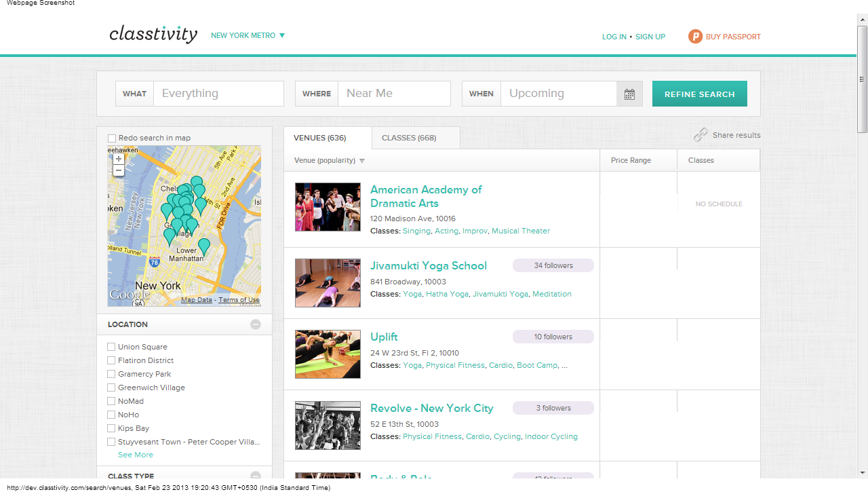Select the Venues (636) tab
This screenshot has width=868, height=492.
click(x=320, y=138)
